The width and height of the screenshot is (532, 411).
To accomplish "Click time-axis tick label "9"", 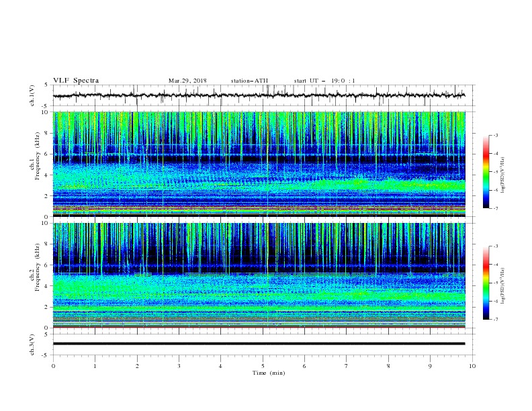I will point(430,366).
